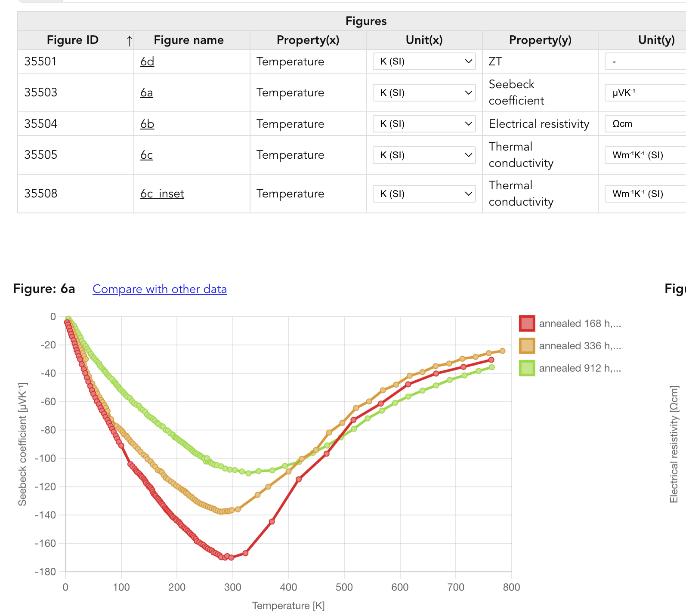Expand Unit(x) dropdown for figure 35504
This screenshot has height=616, width=686.
(x=424, y=124)
